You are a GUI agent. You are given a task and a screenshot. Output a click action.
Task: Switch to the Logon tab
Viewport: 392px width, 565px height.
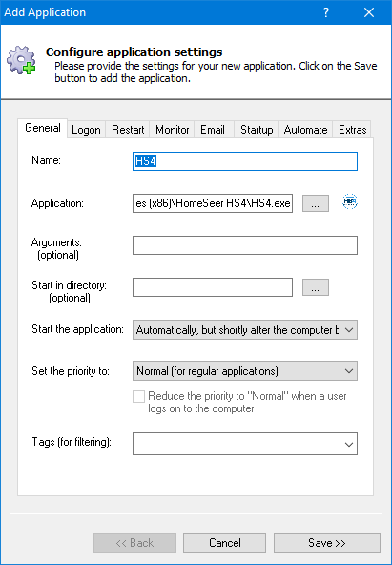pos(86,130)
